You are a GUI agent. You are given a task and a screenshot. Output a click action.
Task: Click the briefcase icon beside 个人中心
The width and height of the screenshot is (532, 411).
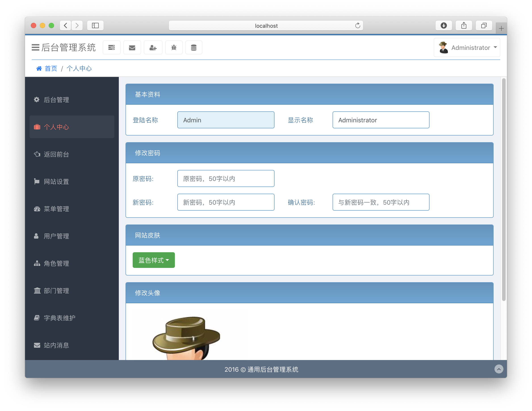(37, 127)
